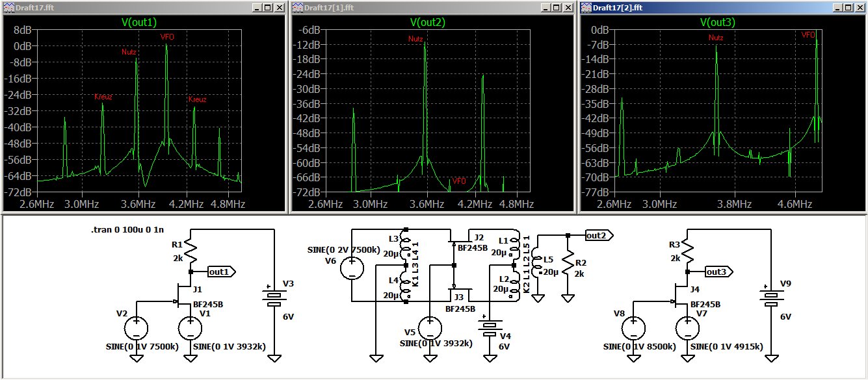Select voltage source V2 symbol

[x=137, y=327]
